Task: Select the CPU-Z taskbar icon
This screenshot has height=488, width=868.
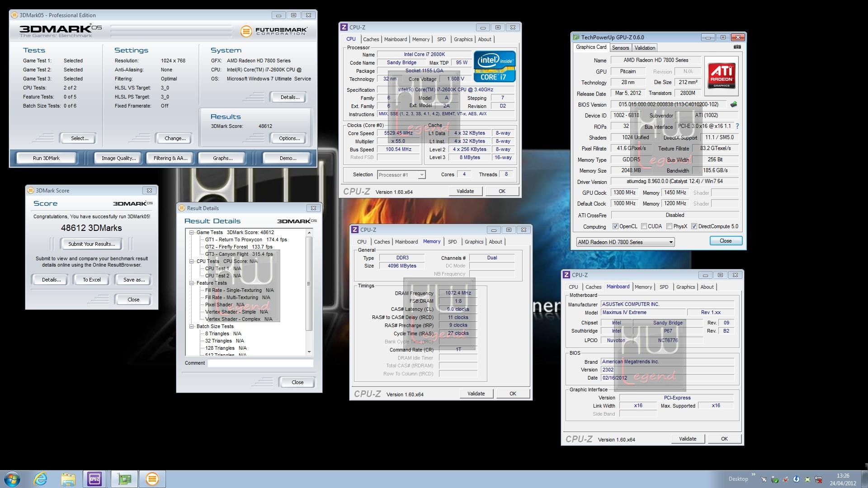Action: (x=94, y=479)
